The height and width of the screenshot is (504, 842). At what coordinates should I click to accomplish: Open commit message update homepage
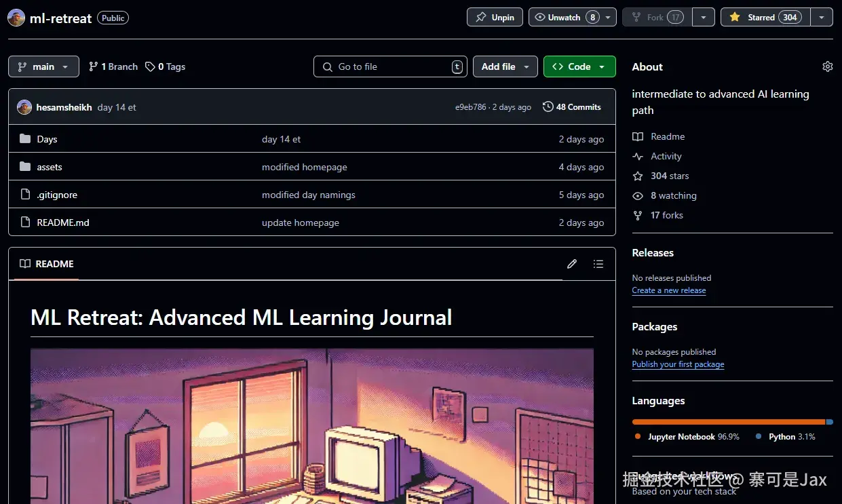point(301,222)
